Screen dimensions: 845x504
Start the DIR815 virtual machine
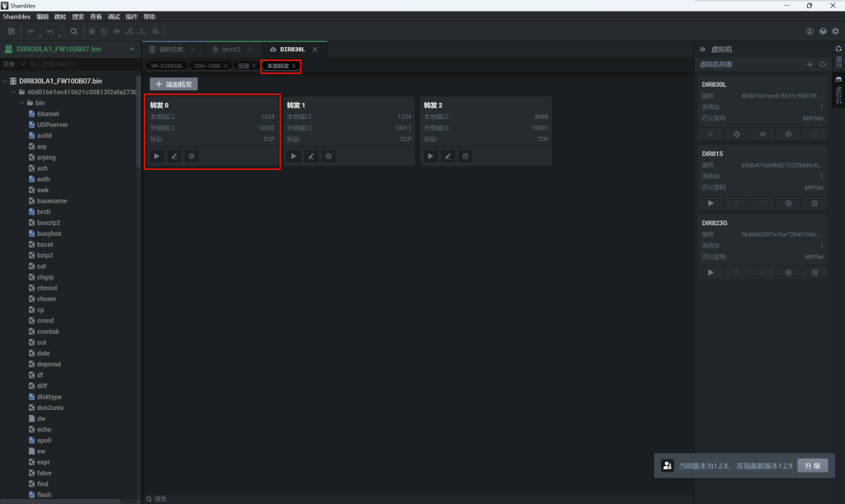(710, 203)
